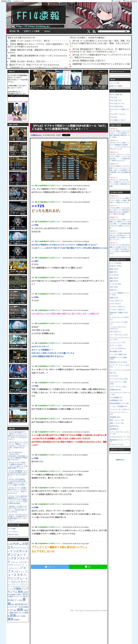Viewport: 138px width, 644px height.
Task: Open MiRAPRi SNAP blog link
Action: [x=13, y=535]
